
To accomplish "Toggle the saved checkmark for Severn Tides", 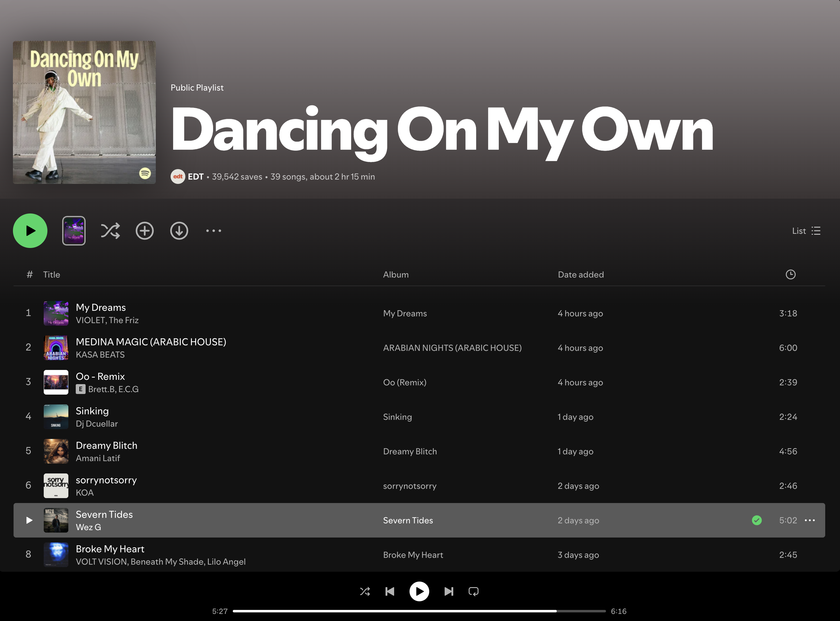I will 757,520.
